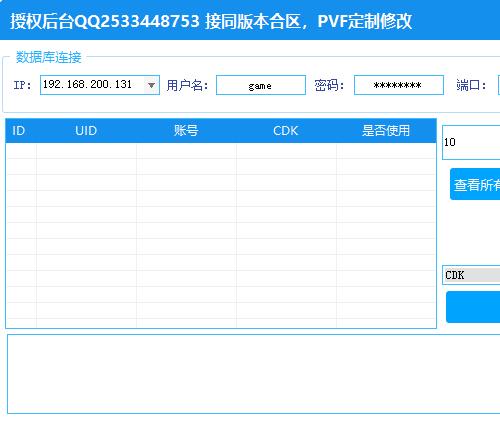The image size is (500, 425).
Task: Select first empty cell under 账号 column
Action: (186, 151)
